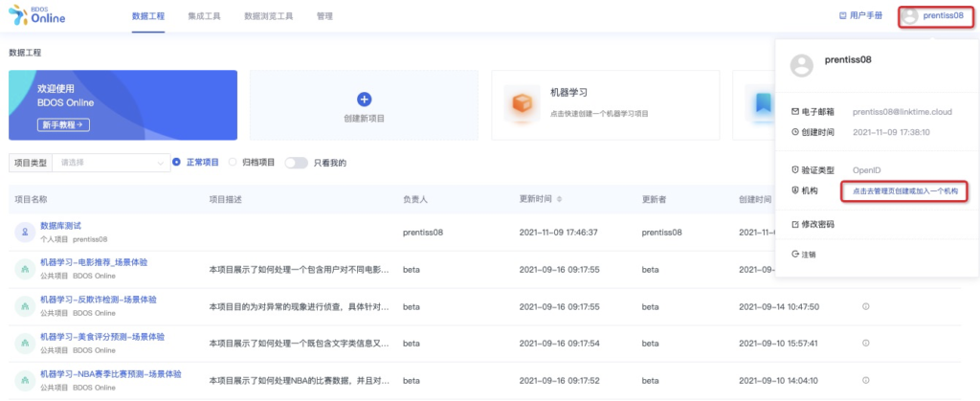The width and height of the screenshot is (980, 401).
Task: Open the 集成工具 tab
Action: coord(205,16)
